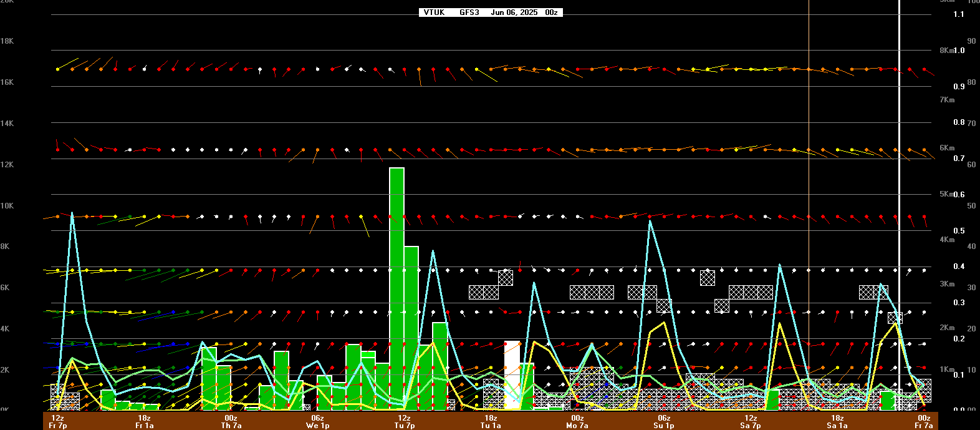Click the 20 percent label at far right
This screenshot has width=980, height=430.
click(971, 329)
